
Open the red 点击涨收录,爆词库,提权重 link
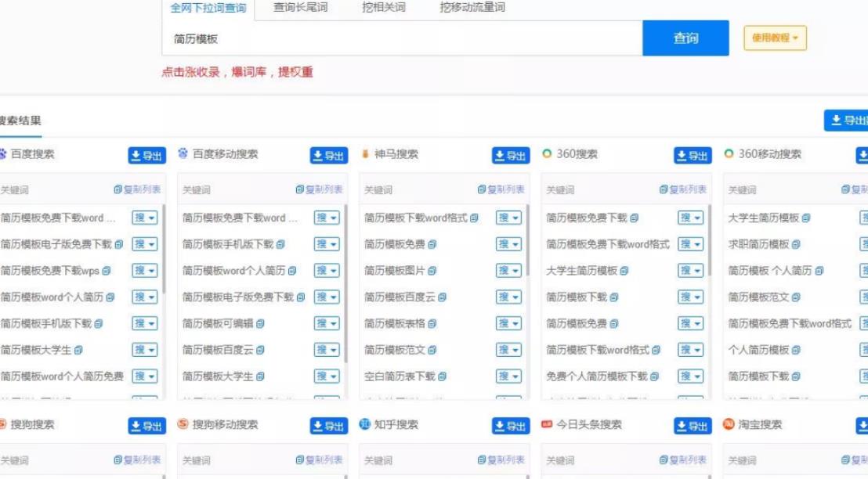[237, 72]
